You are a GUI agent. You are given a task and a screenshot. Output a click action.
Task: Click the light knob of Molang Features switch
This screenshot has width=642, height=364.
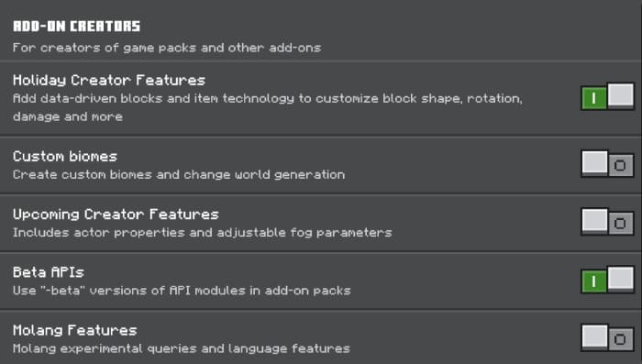click(594, 337)
